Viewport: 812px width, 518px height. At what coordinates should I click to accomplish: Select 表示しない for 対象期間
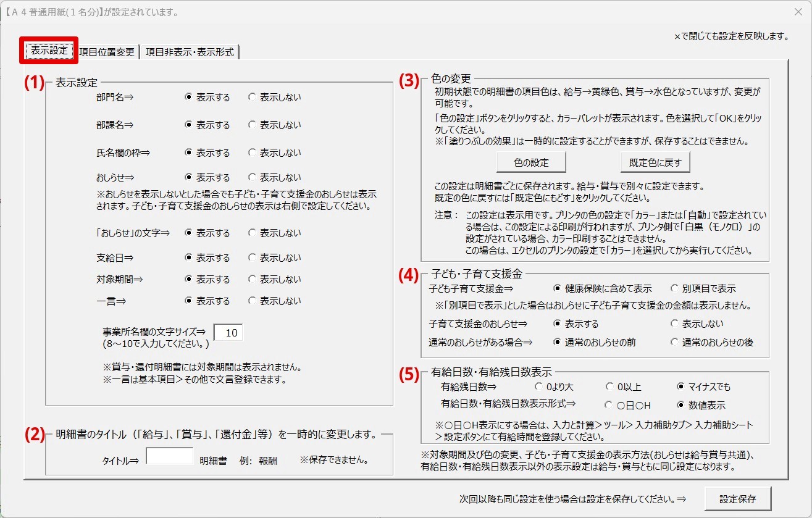(275, 279)
